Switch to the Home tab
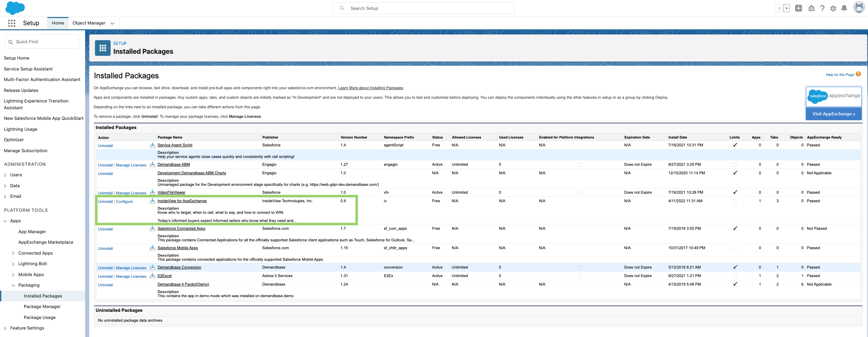The width and height of the screenshot is (868, 337). point(58,23)
